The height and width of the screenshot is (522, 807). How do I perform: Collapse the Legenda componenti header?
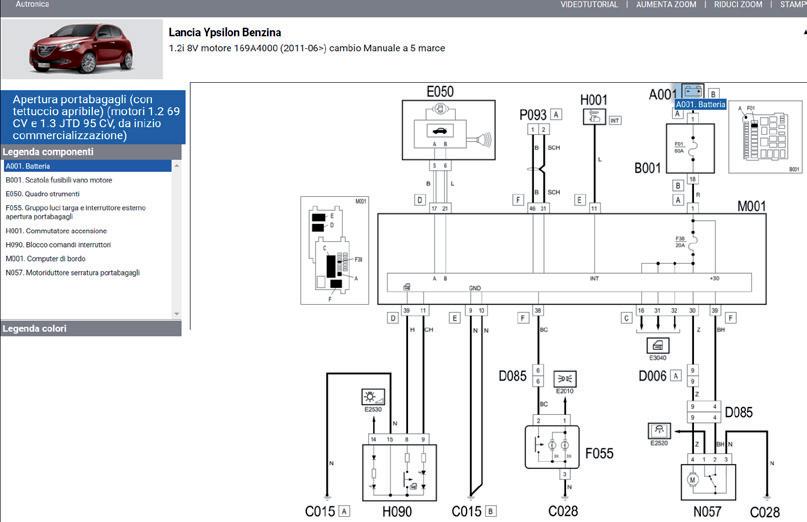pos(91,152)
